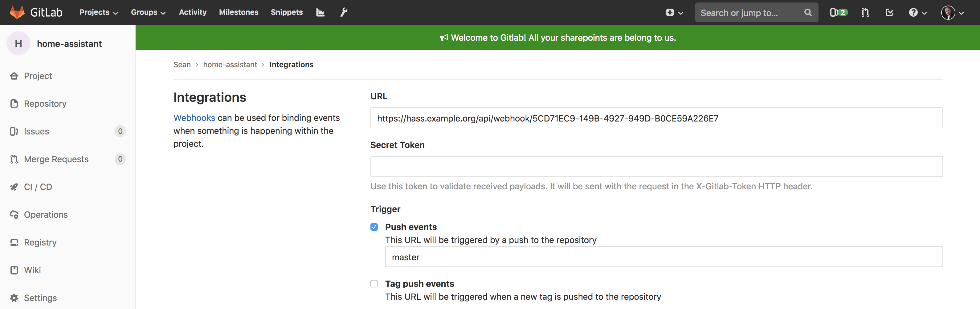The height and width of the screenshot is (309, 980).
Task: Open the new item plus dropdown
Action: click(675, 13)
